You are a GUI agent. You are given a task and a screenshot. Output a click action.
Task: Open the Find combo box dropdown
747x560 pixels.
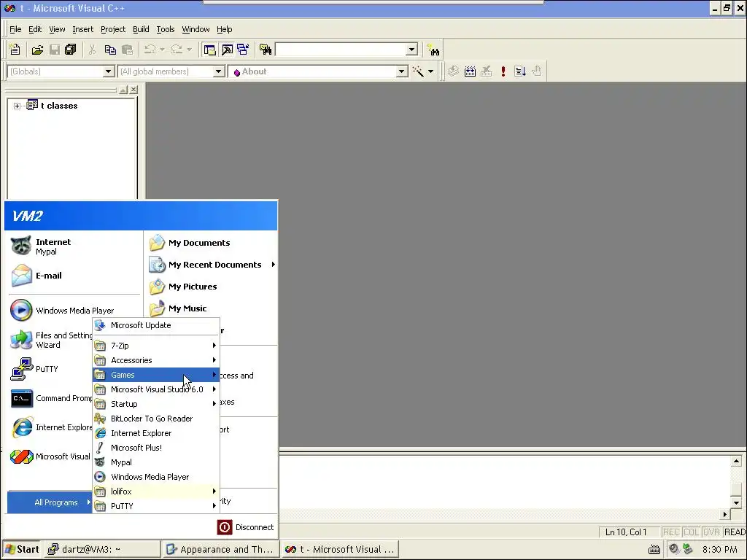click(412, 50)
